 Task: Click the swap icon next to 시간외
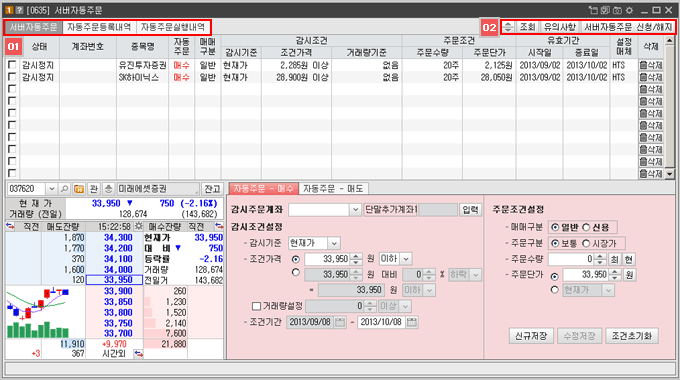(x=138, y=354)
